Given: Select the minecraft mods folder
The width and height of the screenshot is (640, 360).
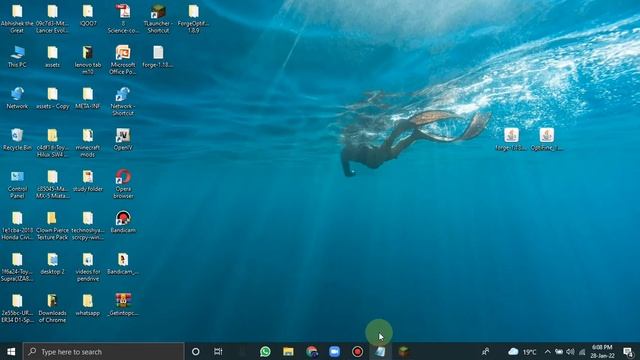Looking at the screenshot, I should point(88,143).
